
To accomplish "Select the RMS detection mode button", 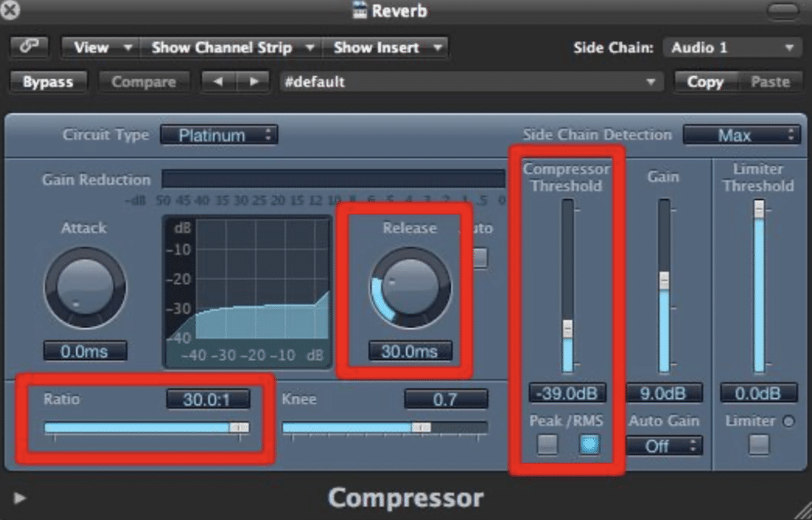I will pyautogui.click(x=589, y=445).
